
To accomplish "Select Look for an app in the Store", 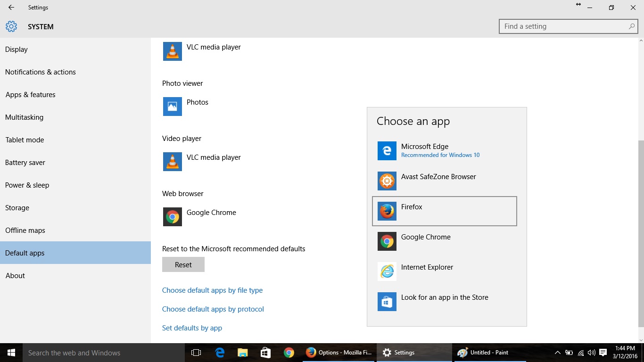I will (445, 302).
